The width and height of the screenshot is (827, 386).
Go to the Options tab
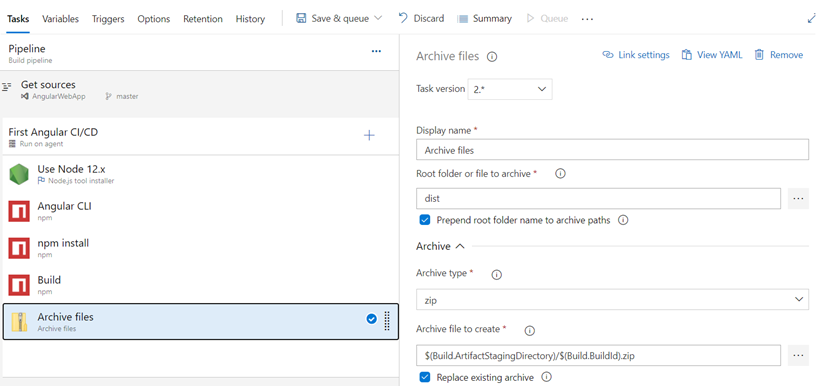(153, 19)
